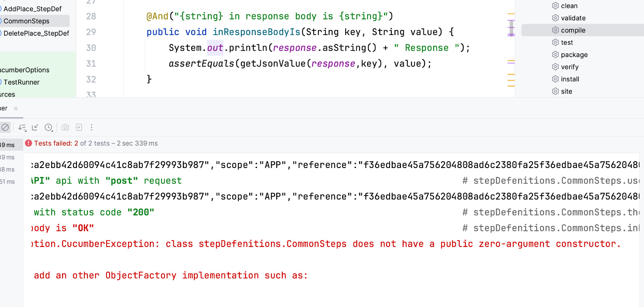Open the sort tests options

[22, 127]
